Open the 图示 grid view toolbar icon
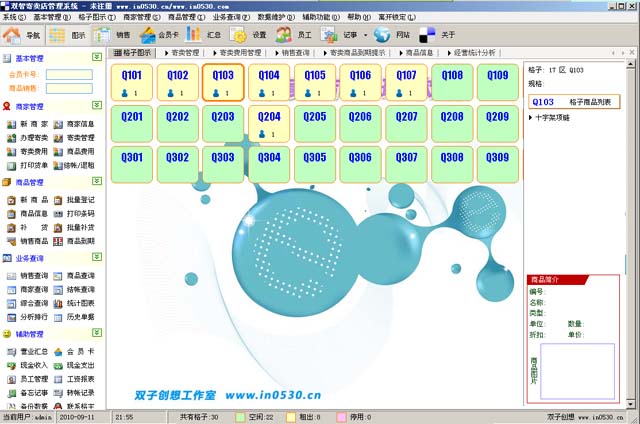The height and width of the screenshot is (424, 640). [x=68, y=35]
